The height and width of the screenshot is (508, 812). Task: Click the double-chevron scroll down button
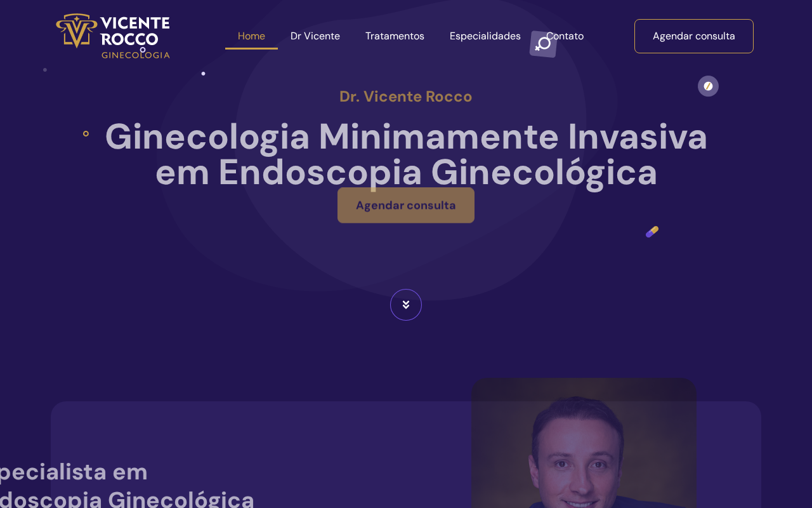(406, 305)
